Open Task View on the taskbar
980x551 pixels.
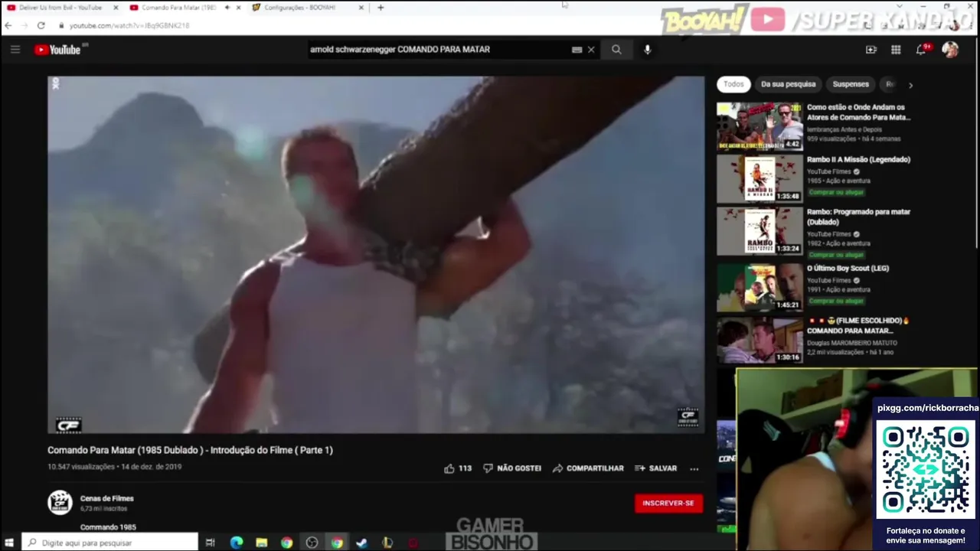click(210, 543)
